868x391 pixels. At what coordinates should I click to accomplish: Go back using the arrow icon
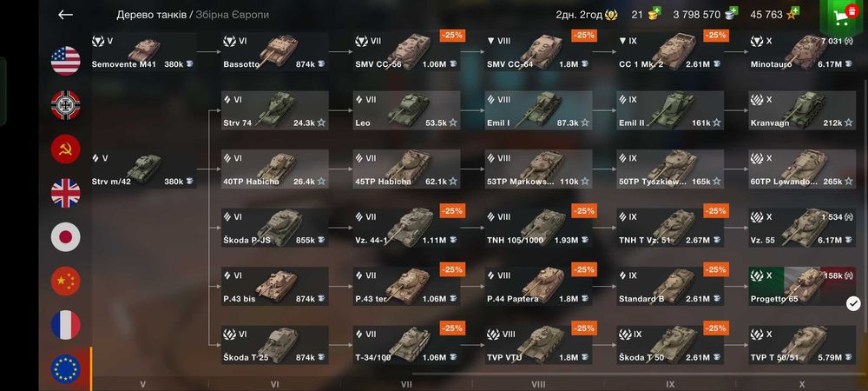point(65,15)
